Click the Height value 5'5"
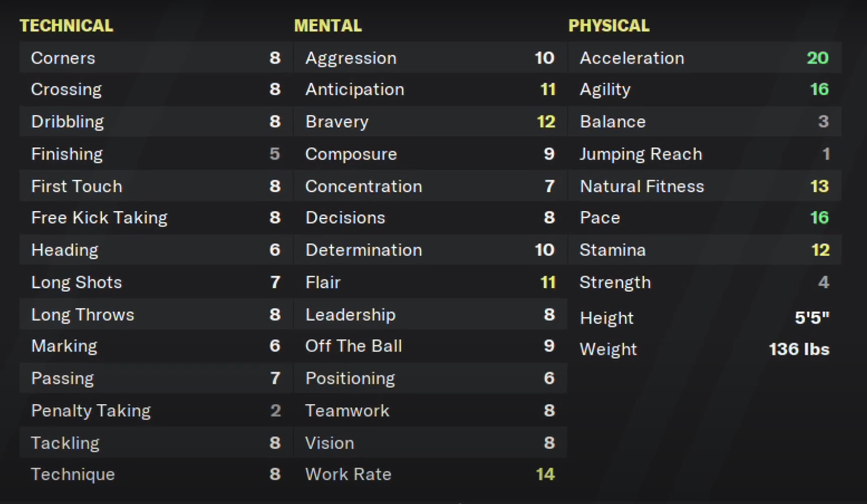867x504 pixels. tap(812, 318)
